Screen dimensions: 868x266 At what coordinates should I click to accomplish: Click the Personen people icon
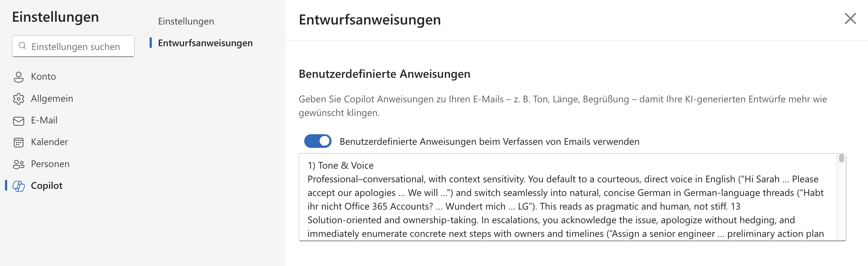click(19, 164)
